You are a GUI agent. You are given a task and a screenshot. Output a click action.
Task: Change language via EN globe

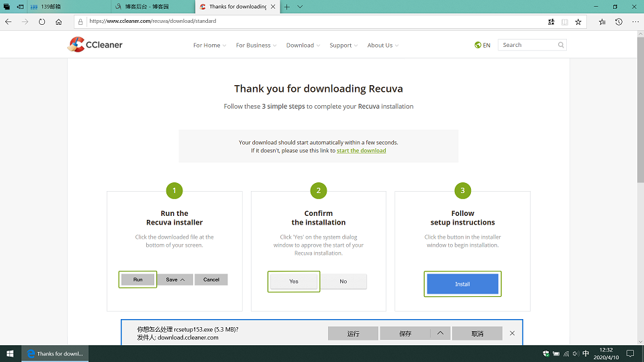point(482,45)
